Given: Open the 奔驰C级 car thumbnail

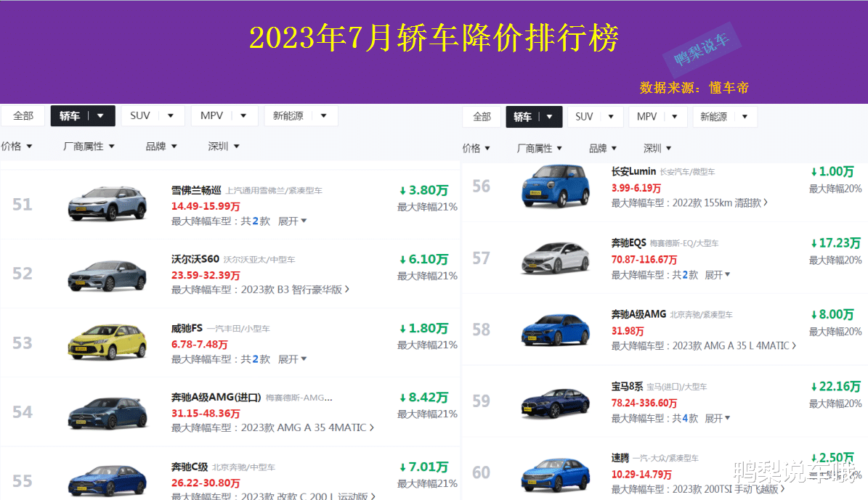Looking at the screenshot, I should coord(108,481).
